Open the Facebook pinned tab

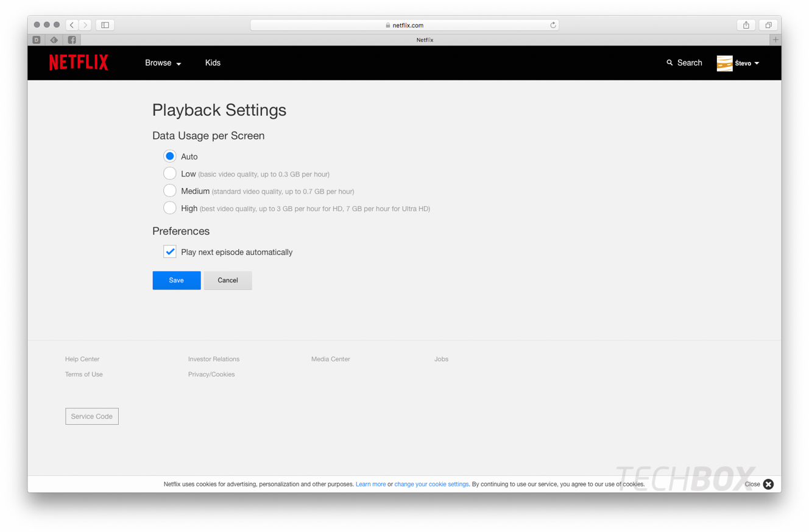(x=72, y=40)
